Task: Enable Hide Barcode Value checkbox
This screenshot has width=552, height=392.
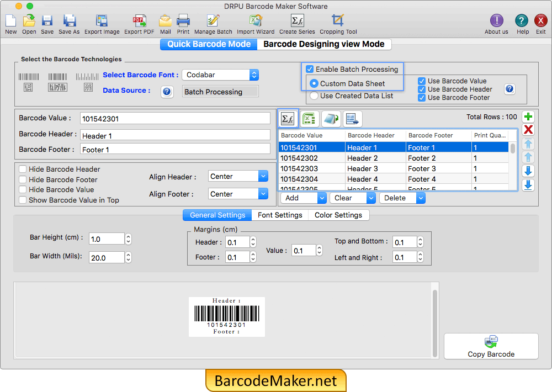Action: 23,189
